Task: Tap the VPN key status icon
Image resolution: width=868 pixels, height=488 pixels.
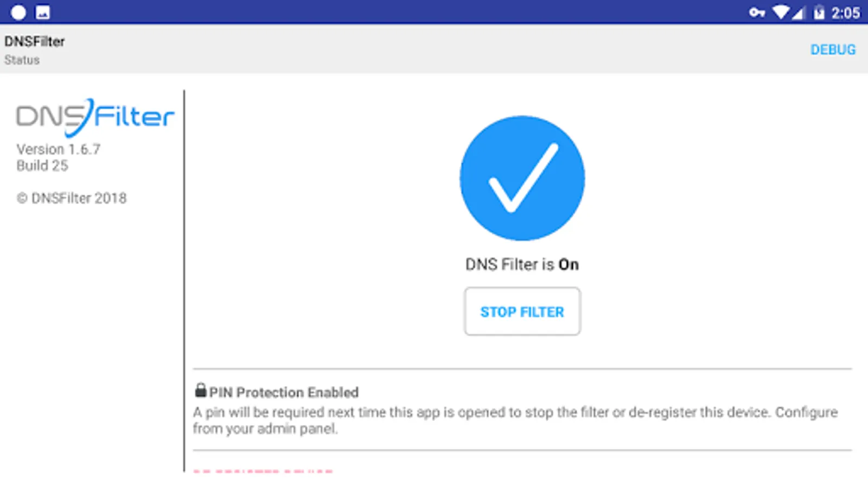Action: click(x=757, y=12)
